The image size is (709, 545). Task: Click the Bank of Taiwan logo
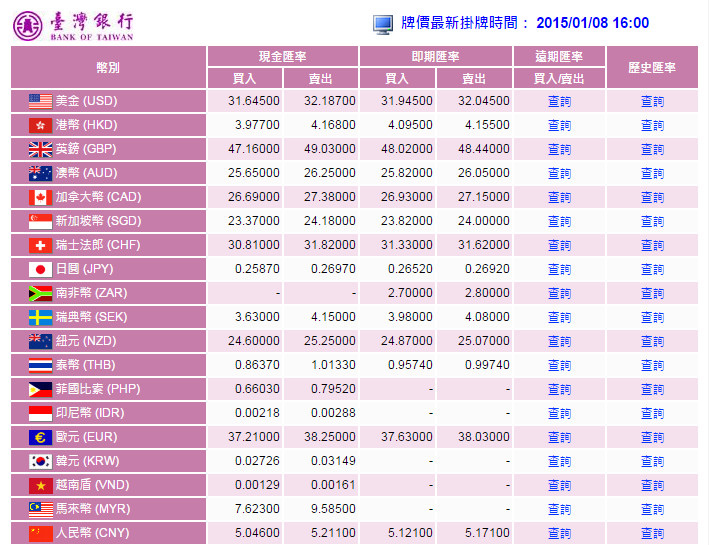(x=73, y=26)
